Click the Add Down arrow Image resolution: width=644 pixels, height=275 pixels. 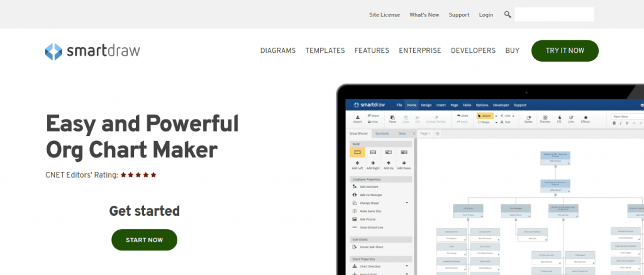tap(404, 163)
